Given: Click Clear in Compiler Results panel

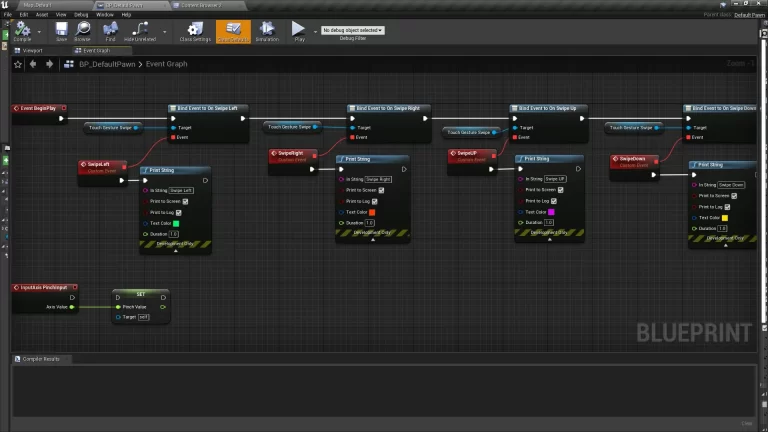Looking at the screenshot, I should pos(746,423).
